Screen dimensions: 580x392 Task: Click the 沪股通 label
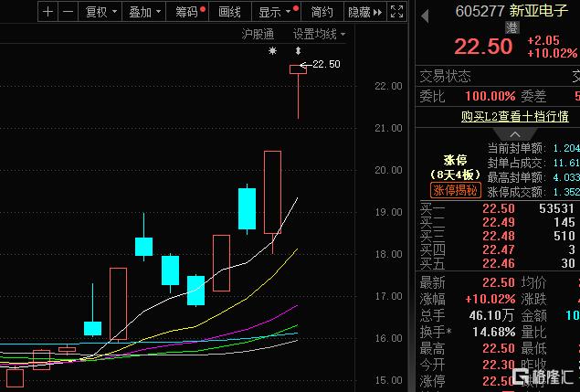pos(258,35)
